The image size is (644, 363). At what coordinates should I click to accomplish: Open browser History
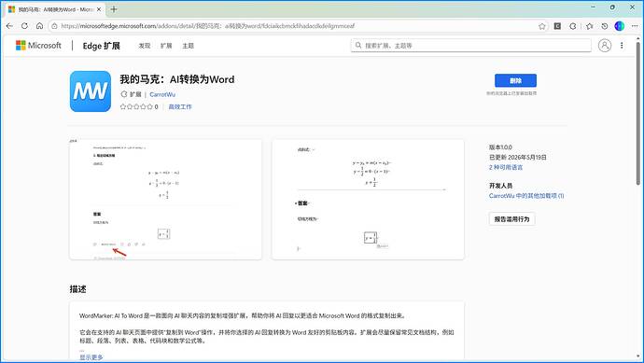pos(605,26)
